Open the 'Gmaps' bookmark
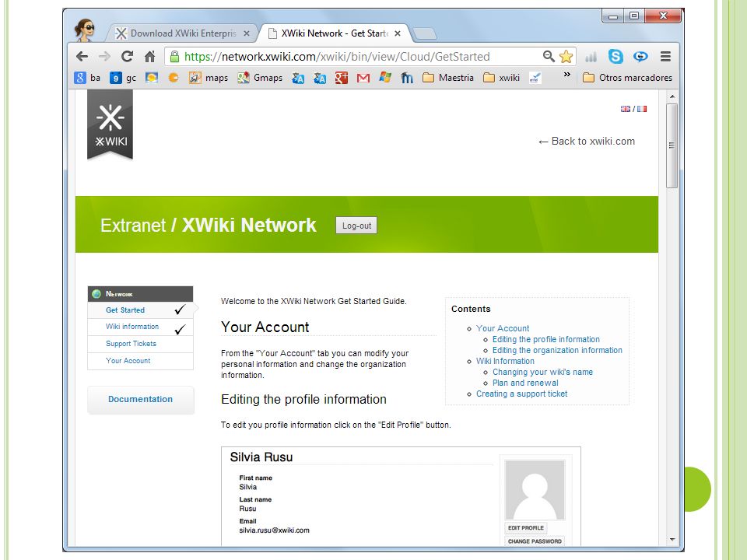This screenshot has width=747, height=560. click(260, 78)
